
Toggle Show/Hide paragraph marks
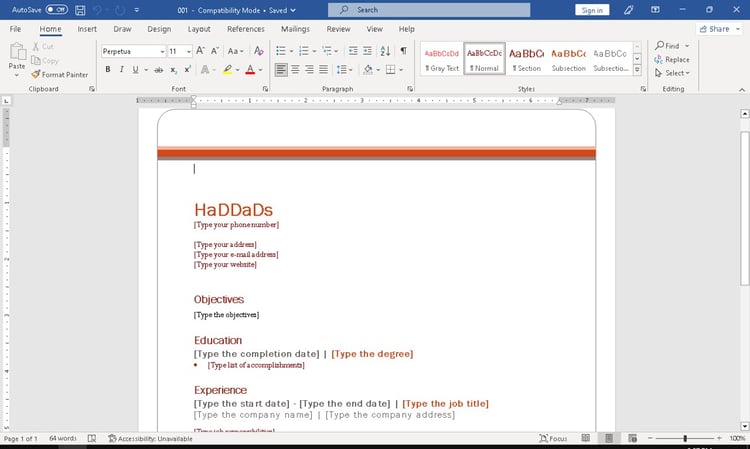[404, 51]
